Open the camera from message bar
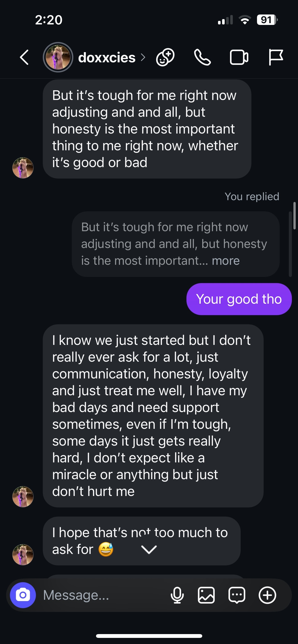The width and height of the screenshot is (298, 644). [x=23, y=595]
